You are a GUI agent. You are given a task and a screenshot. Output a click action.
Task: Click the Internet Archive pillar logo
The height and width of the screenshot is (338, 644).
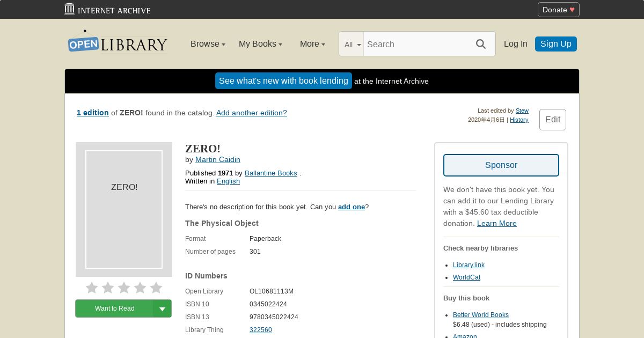(x=69, y=9)
